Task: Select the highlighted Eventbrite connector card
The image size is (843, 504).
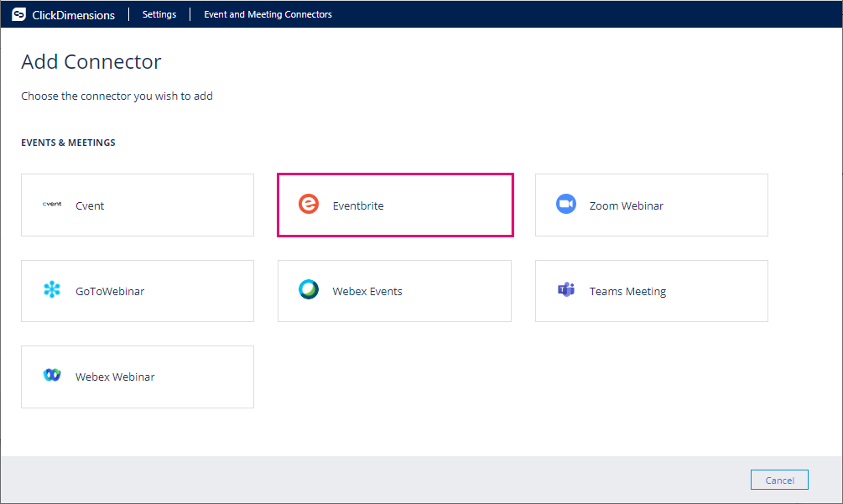Action: [395, 204]
